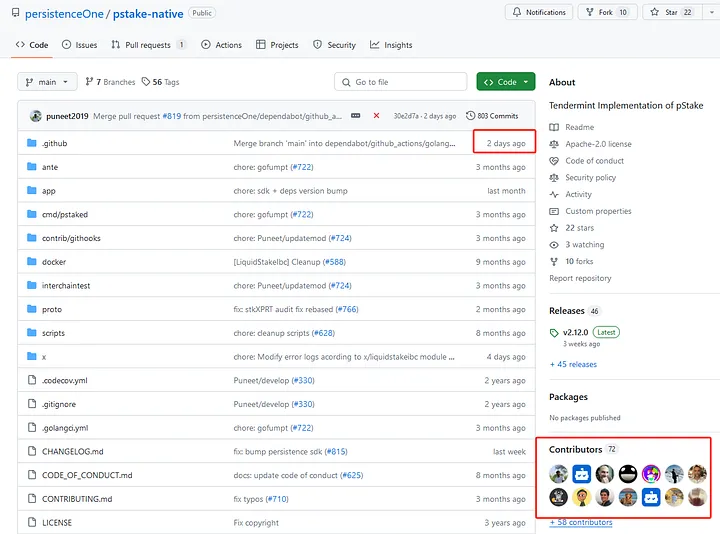Image resolution: width=720 pixels, height=534 pixels.
Task: Click the 'Go to file' search field
Action: pos(401,82)
